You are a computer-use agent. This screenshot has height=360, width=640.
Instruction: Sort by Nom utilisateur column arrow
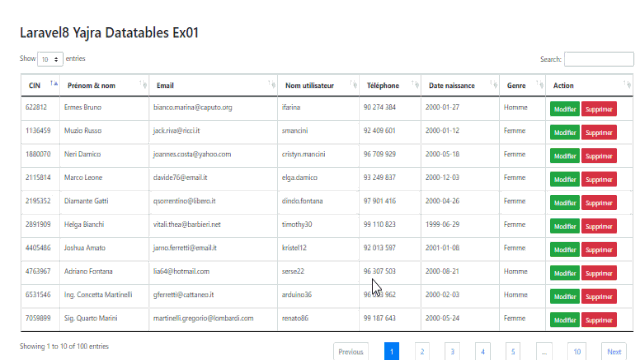point(353,84)
